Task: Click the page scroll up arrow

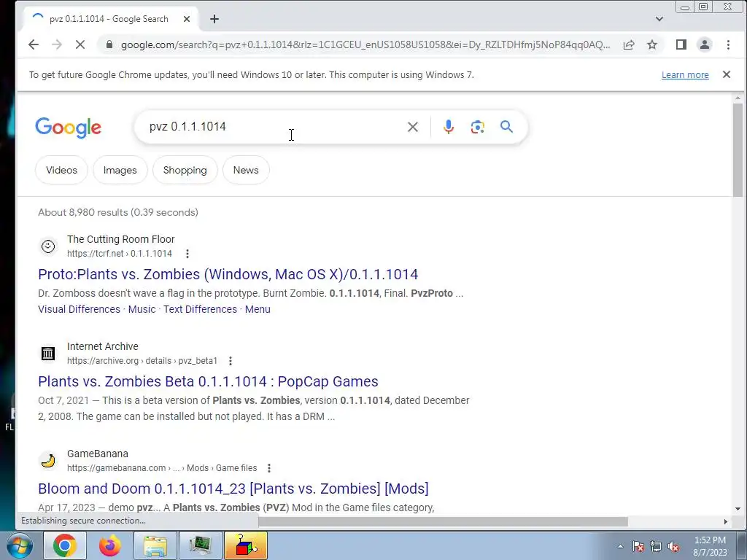Action: tap(738, 98)
